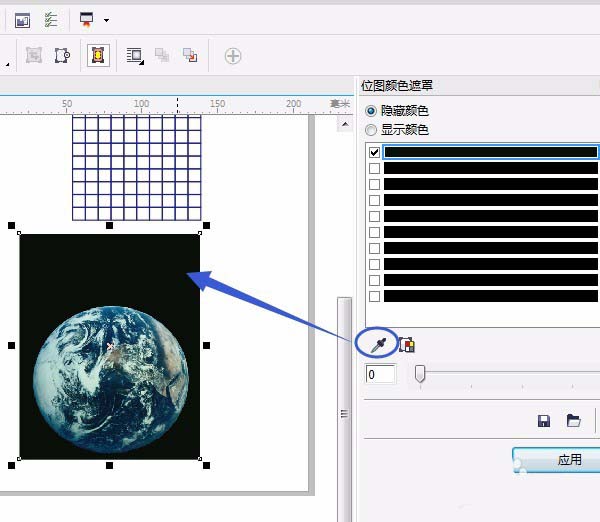Click the save mask floppy disk icon
Screen dimensions: 600x522
(544, 421)
